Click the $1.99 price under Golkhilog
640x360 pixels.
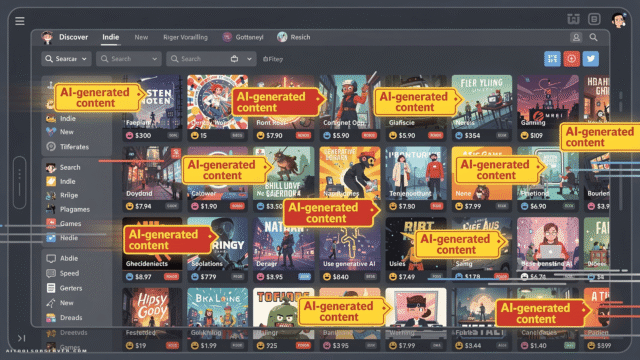click(x=209, y=346)
